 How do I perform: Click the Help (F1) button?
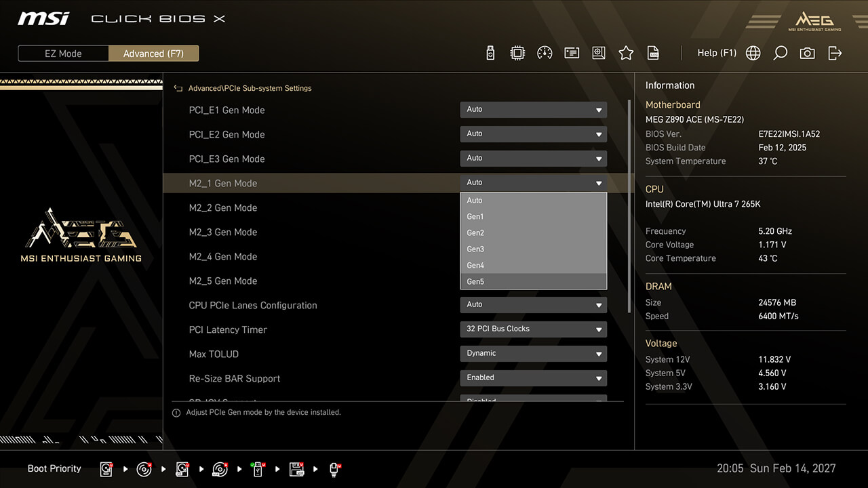tap(716, 53)
